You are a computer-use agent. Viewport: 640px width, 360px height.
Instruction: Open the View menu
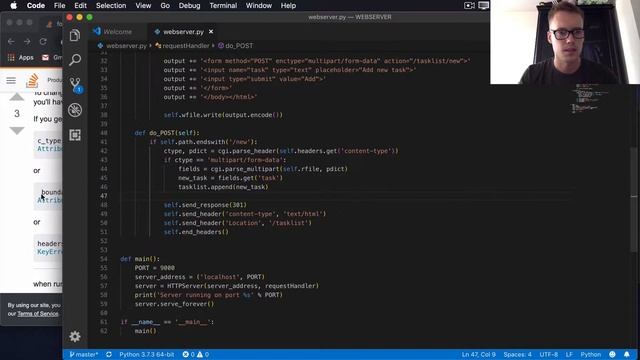pos(143,5)
